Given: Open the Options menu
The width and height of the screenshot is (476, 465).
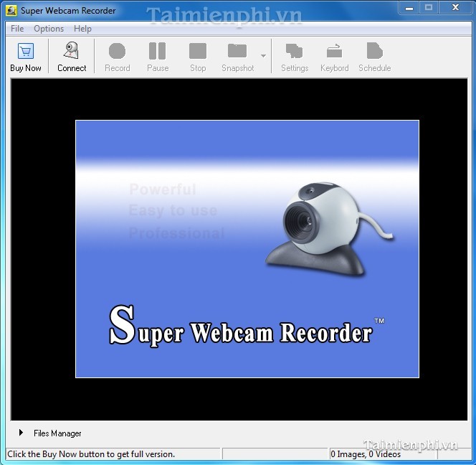Looking at the screenshot, I should tap(49, 29).
